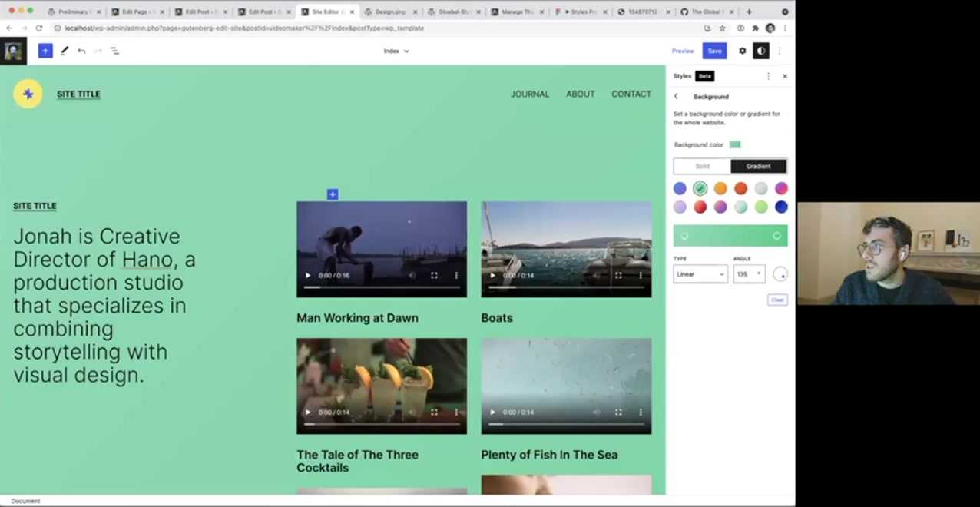
Task: Open the List View icon
Action: tap(114, 51)
